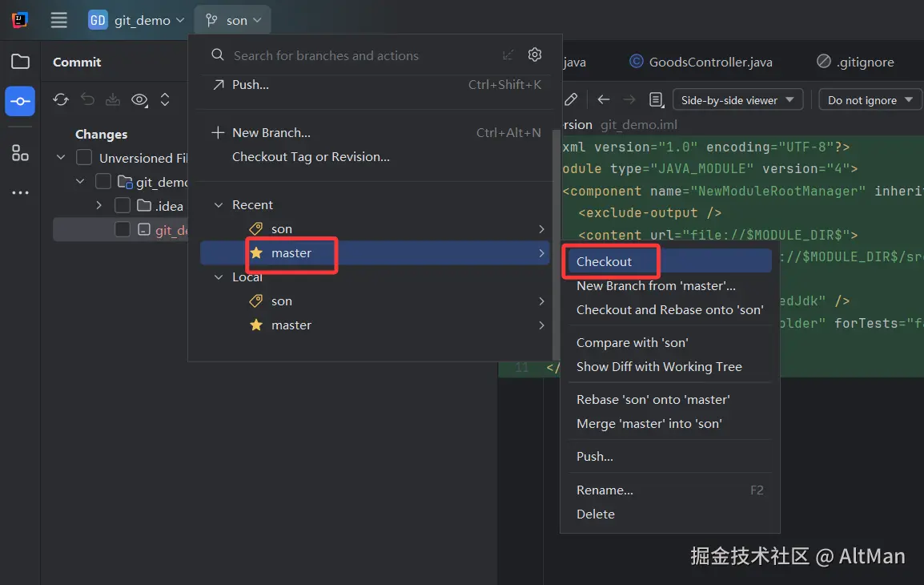
Task: Expand submenu arrow for Recent son
Action: 541,229
